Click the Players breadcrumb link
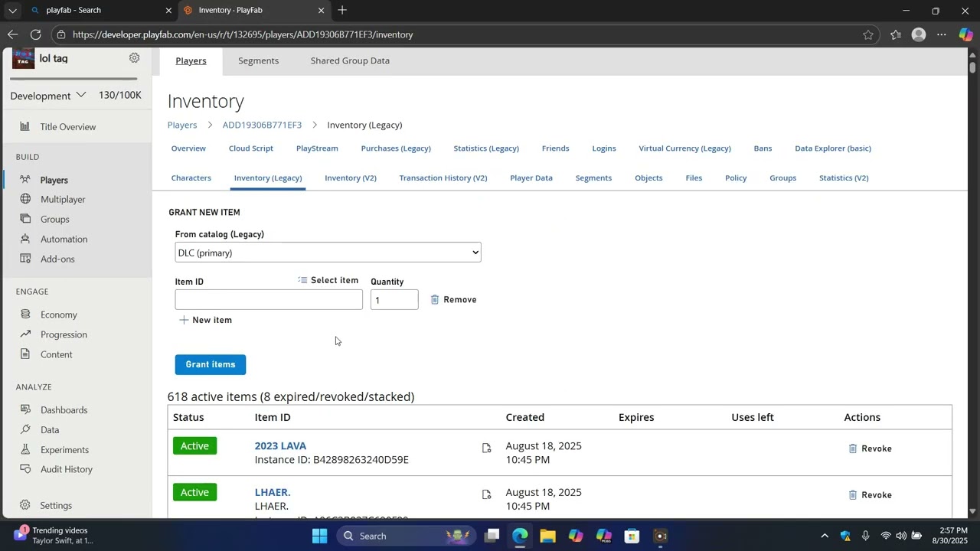This screenshot has width=980, height=551. [182, 125]
